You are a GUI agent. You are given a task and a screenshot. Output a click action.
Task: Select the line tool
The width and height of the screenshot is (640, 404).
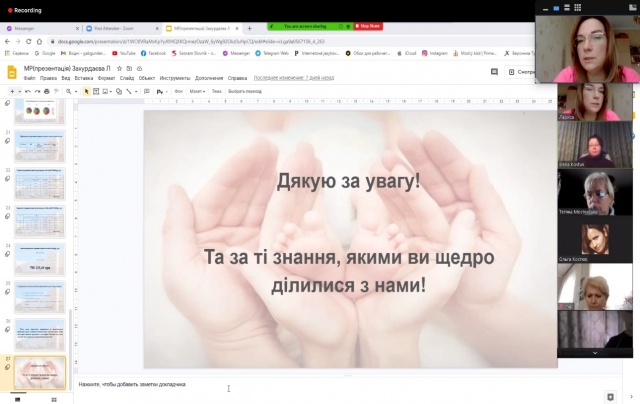(x=129, y=91)
